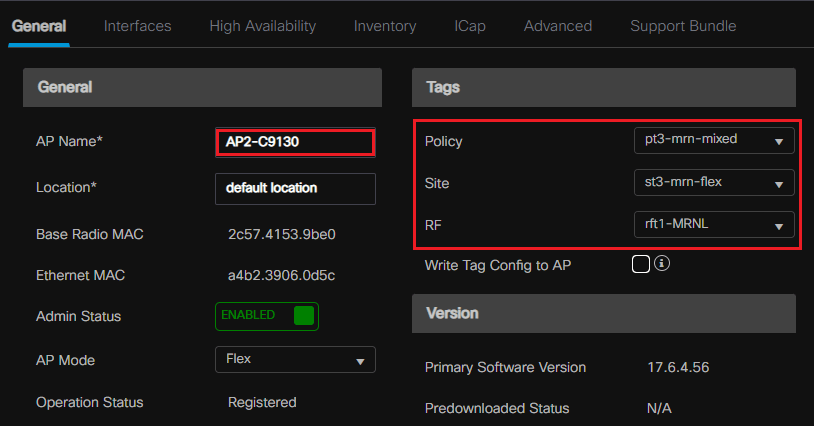
Task: Expand the Site tag dropdown
Action: coord(714,183)
